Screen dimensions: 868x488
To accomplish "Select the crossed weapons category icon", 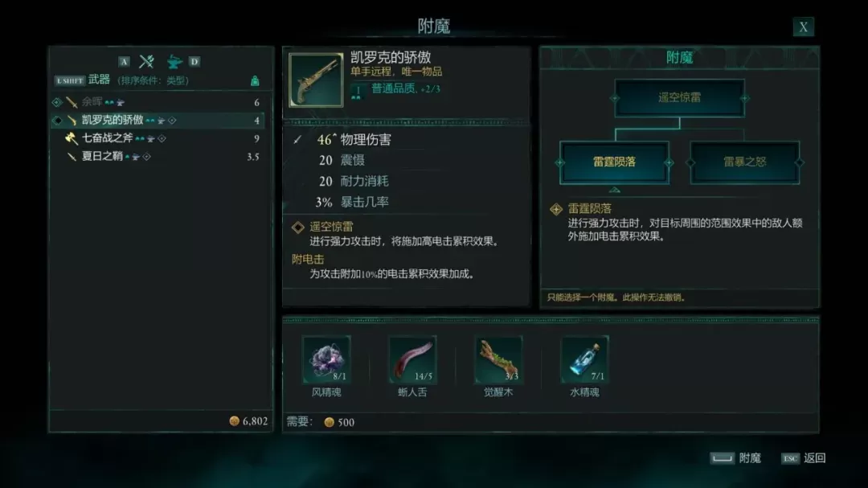I will [146, 61].
